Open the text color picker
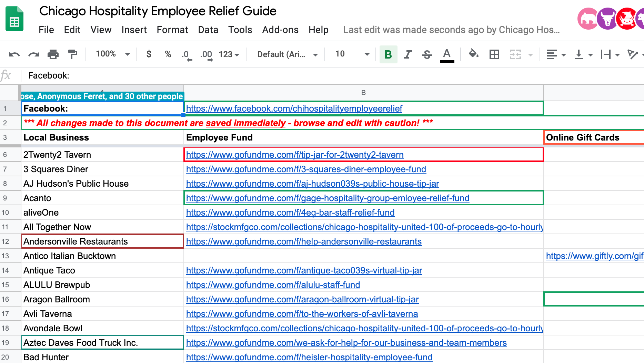Screen dimensions: 644x363 [x=447, y=55]
